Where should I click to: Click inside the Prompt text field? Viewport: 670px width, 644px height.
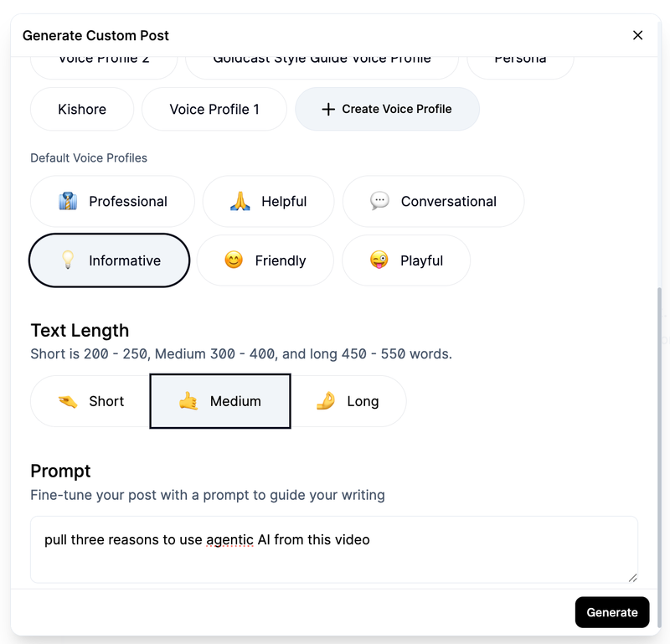click(x=335, y=549)
